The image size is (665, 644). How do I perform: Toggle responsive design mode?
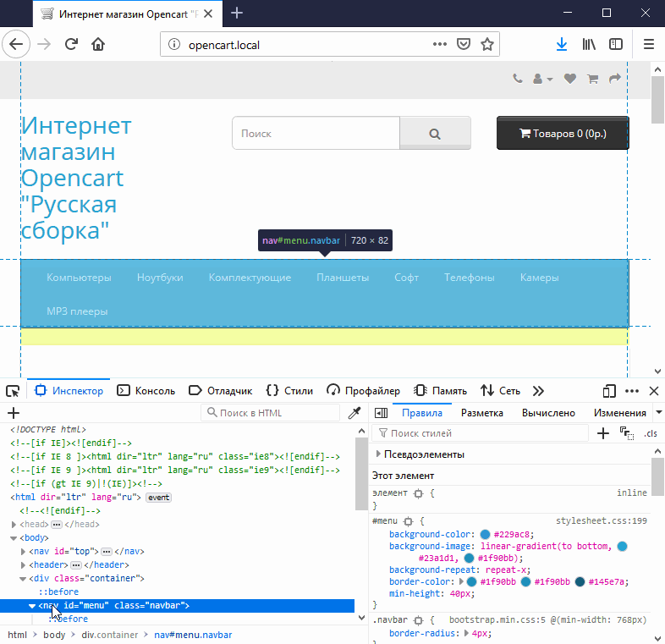(609, 391)
